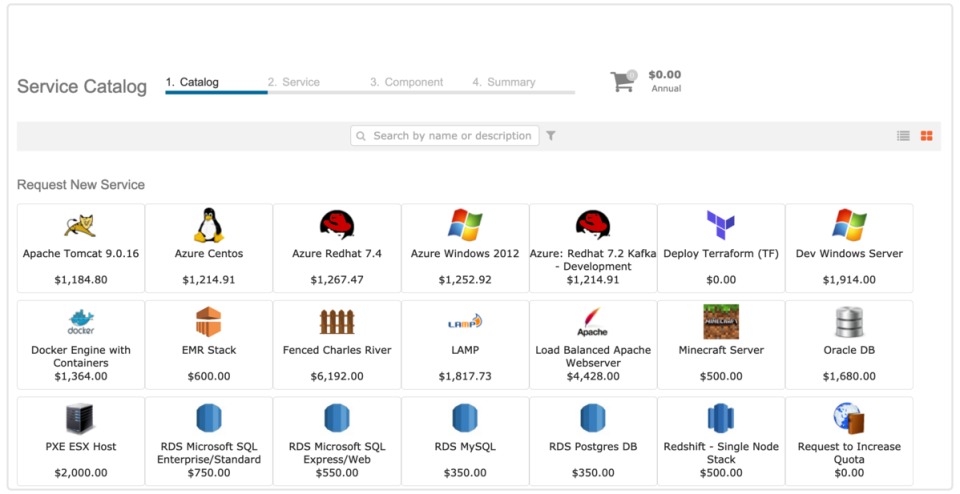The image size is (960, 494).
Task: Click Request to Increase Quota globe icon
Action: point(849,418)
